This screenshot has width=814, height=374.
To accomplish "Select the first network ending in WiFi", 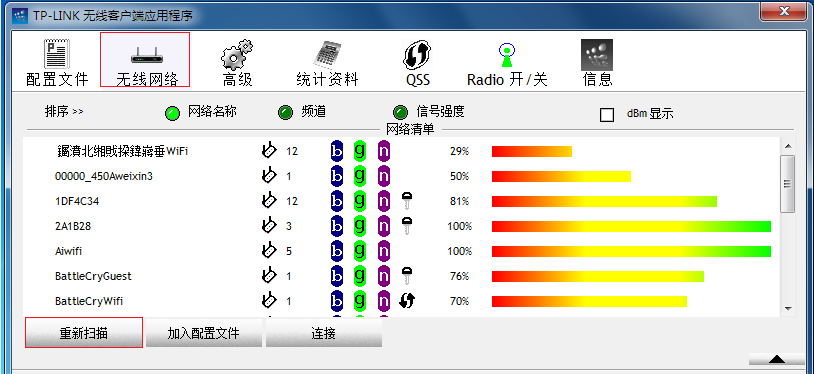I will (x=123, y=151).
